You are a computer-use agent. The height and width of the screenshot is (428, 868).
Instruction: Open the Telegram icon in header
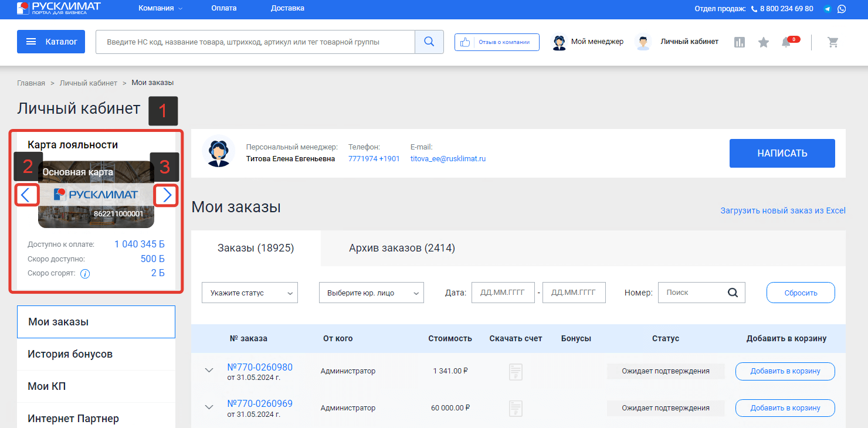[x=828, y=9]
